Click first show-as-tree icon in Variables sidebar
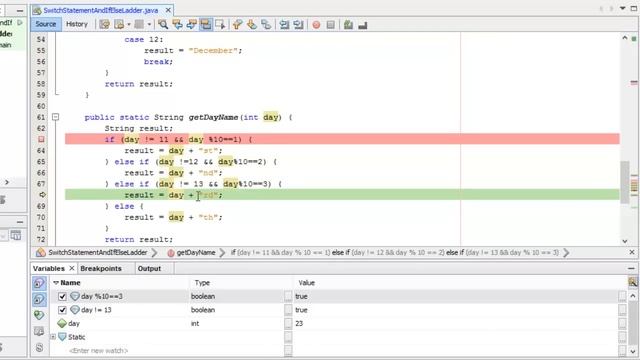 tap(39, 283)
